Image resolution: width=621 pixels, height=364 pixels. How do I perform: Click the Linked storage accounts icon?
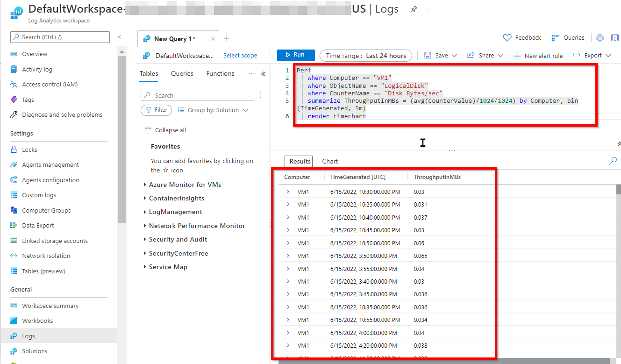(14, 241)
